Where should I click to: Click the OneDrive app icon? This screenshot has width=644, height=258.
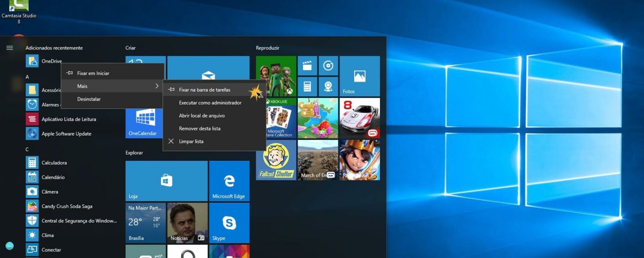pyautogui.click(x=32, y=61)
